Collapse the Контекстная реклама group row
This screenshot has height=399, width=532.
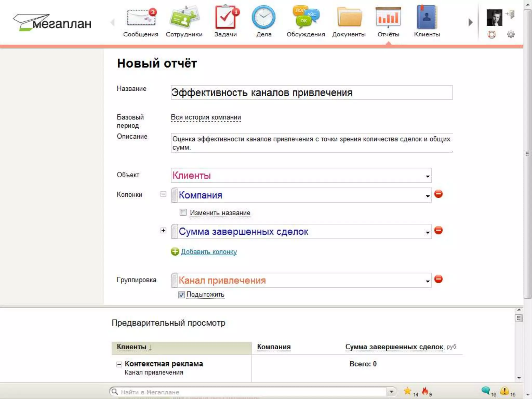pyautogui.click(x=119, y=364)
